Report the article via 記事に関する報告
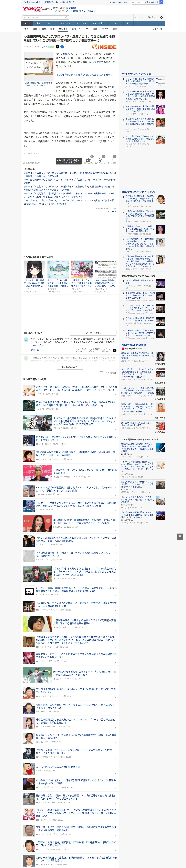Viewport: 186px width, 868px height. coord(31,163)
